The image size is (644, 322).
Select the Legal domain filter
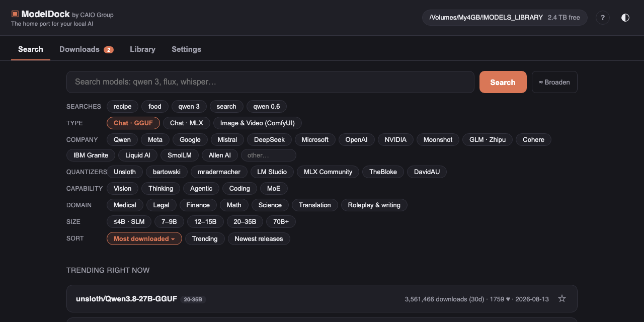coord(162,205)
